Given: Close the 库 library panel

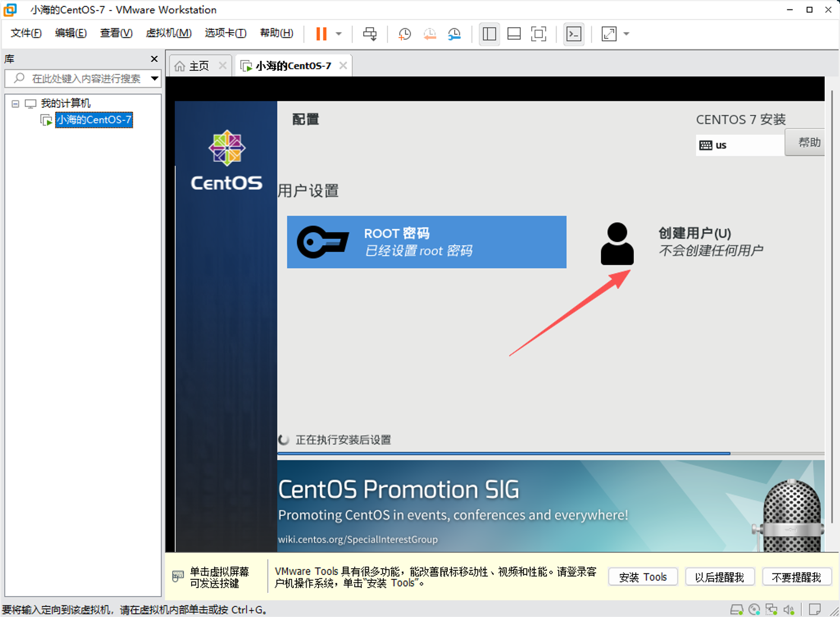Looking at the screenshot, I should click(154, 59).
